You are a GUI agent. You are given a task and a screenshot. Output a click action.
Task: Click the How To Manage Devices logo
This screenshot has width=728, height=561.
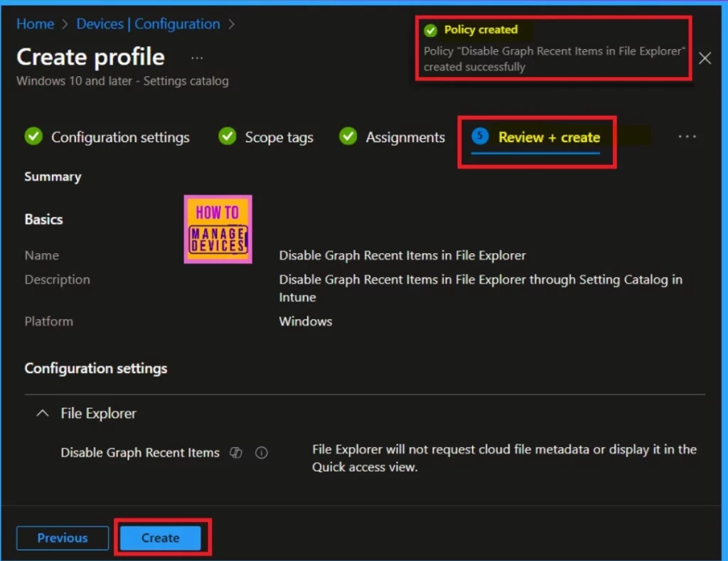(x=218, y=229)
